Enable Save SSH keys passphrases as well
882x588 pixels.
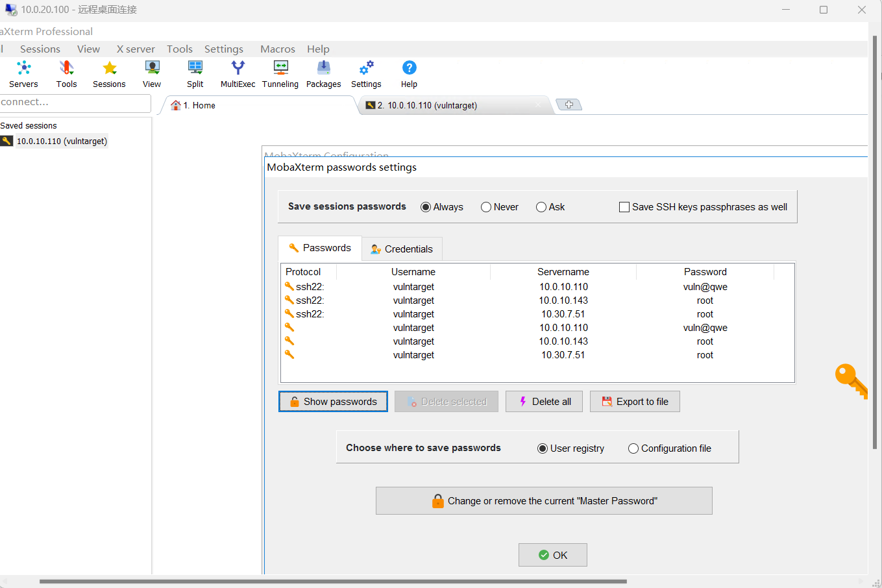[624, 207]
